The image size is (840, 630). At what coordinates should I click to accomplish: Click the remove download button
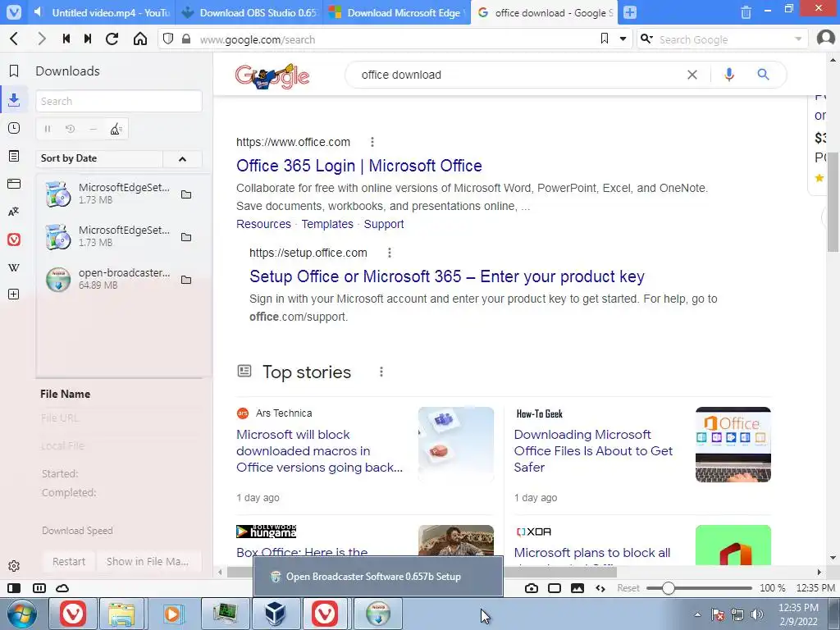[x=93, y=129]
